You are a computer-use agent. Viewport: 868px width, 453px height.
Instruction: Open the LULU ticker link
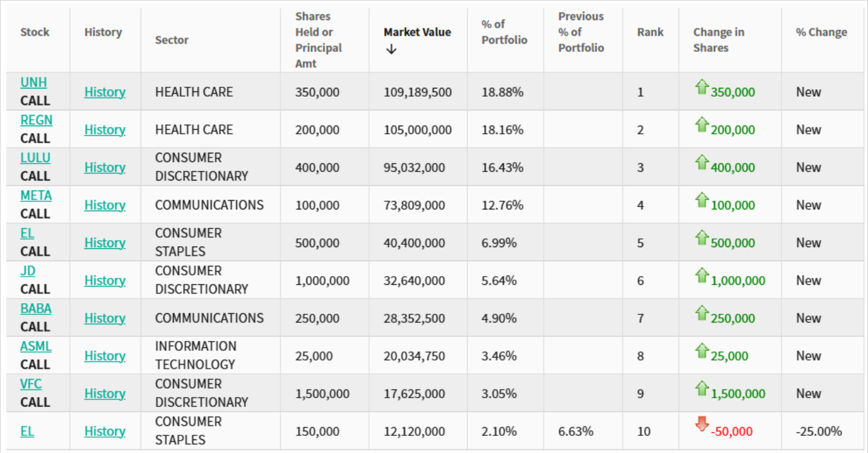[x=35, y=158]
